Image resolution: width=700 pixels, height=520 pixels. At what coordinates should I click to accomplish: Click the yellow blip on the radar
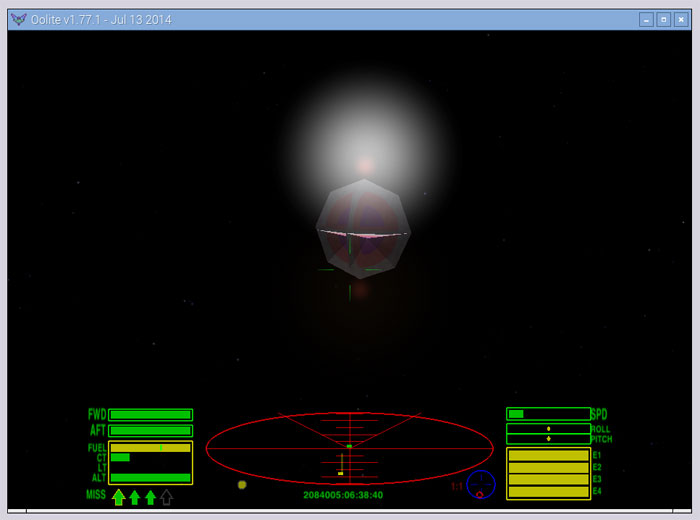pos(341,473)
